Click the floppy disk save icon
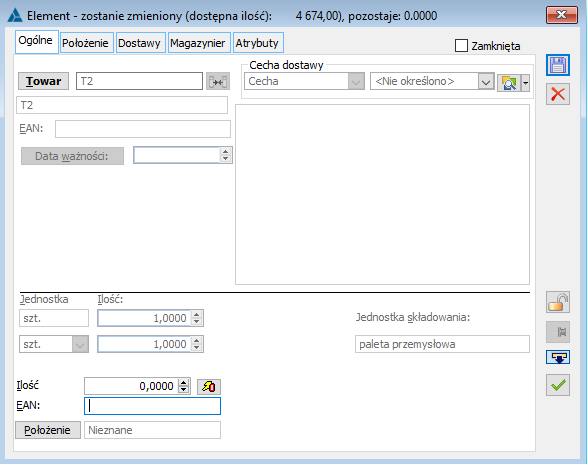Screen dimensions: 587x464 [557, 65]
